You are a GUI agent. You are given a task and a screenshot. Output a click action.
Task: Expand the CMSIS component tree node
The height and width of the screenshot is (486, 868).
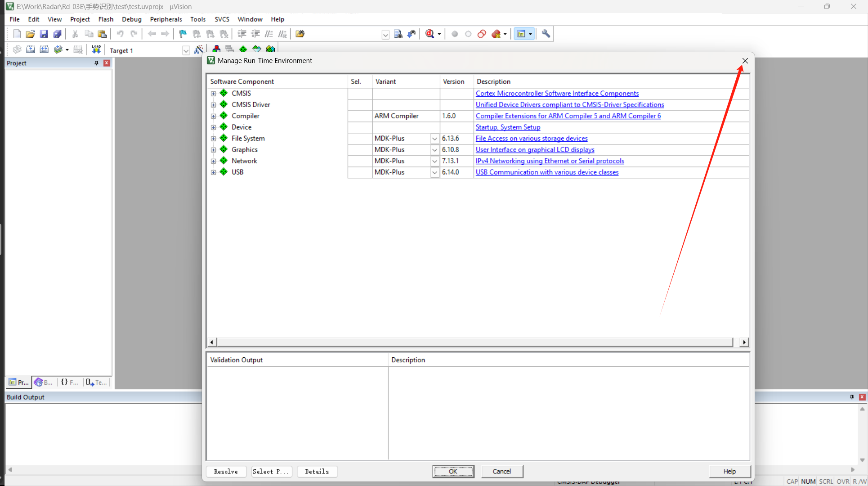point(214,94)
